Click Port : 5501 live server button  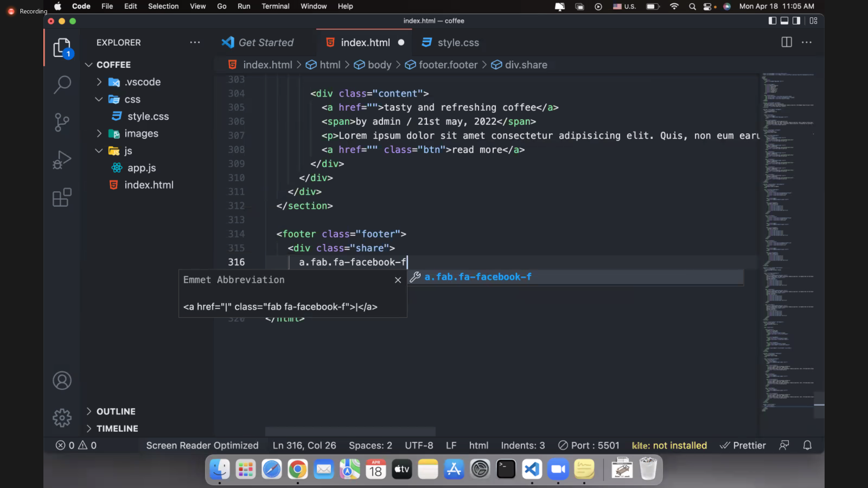pyautogui.click(x=589, y=446)
